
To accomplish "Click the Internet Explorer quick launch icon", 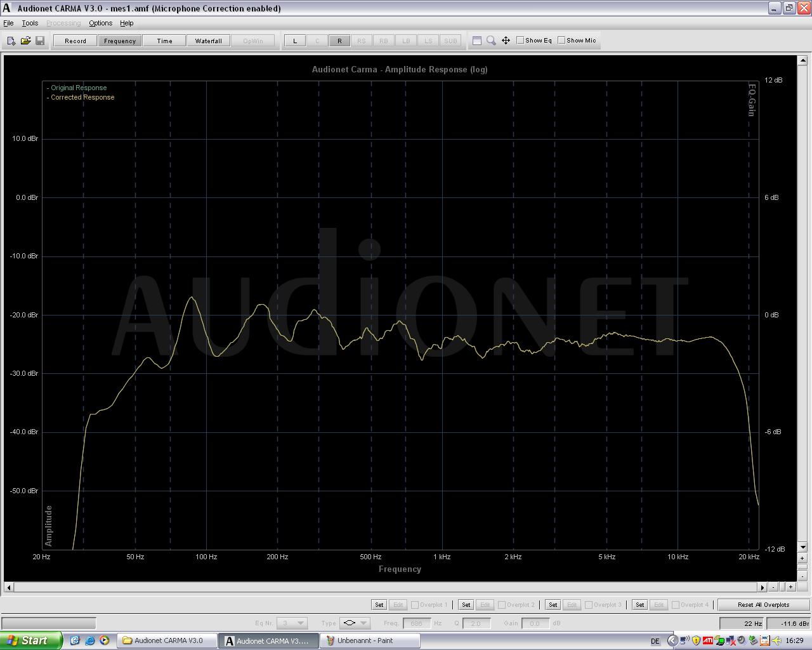I will click(89, 640).
